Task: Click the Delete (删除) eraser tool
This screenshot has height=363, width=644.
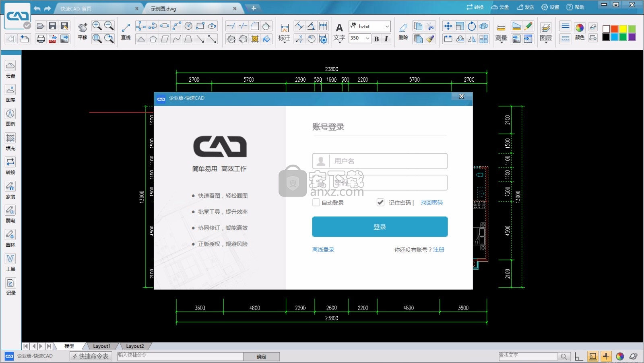Action: [403, 31]
